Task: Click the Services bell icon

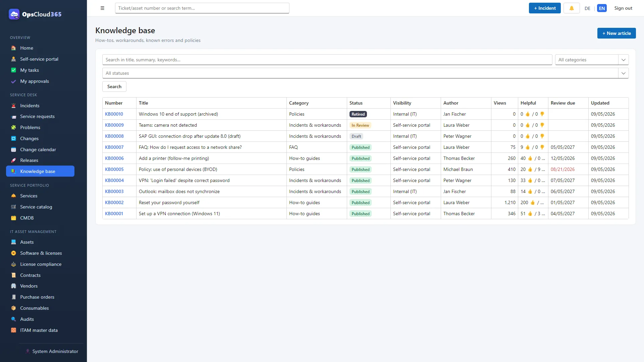Action: point(13,196)
